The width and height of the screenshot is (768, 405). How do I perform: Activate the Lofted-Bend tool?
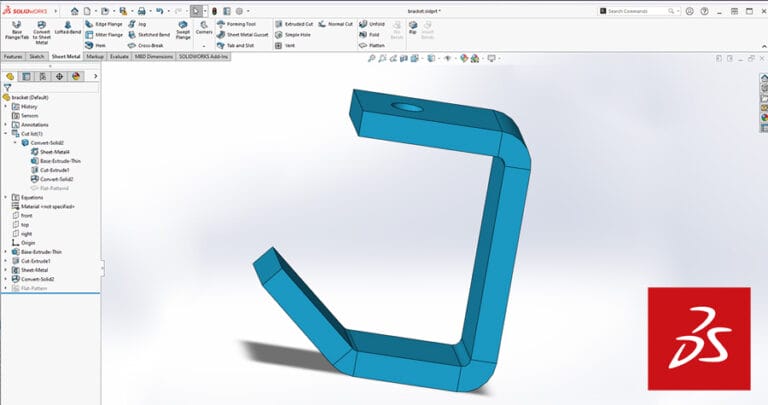point(68,29)
